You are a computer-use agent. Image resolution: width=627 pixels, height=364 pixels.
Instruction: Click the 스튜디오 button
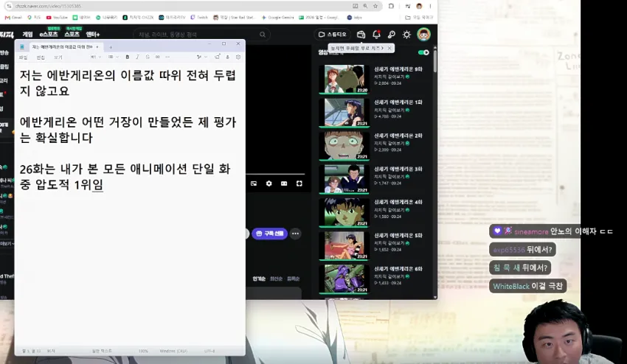(332, 35)
